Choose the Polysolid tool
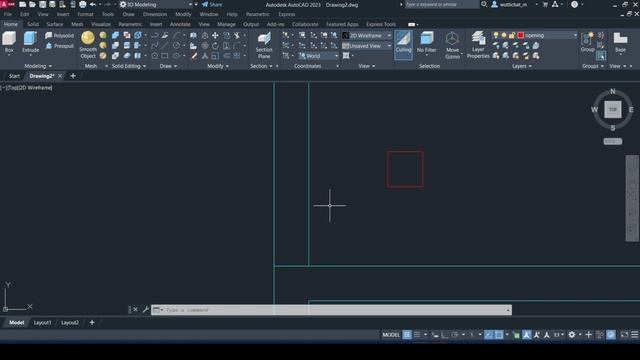Image resolution: width=640 pixels, height=360 pixels. coord(59,36)
